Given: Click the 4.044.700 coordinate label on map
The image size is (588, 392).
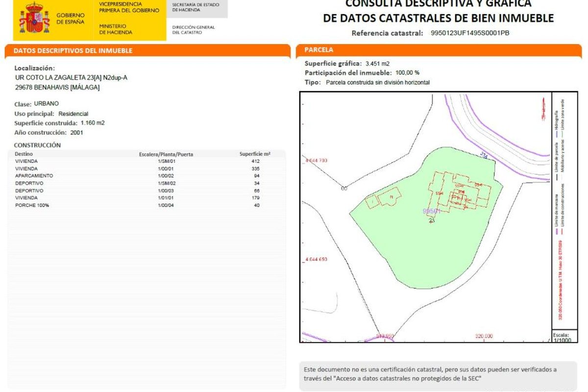Looking at the screenshot, I should coord(316,160).
